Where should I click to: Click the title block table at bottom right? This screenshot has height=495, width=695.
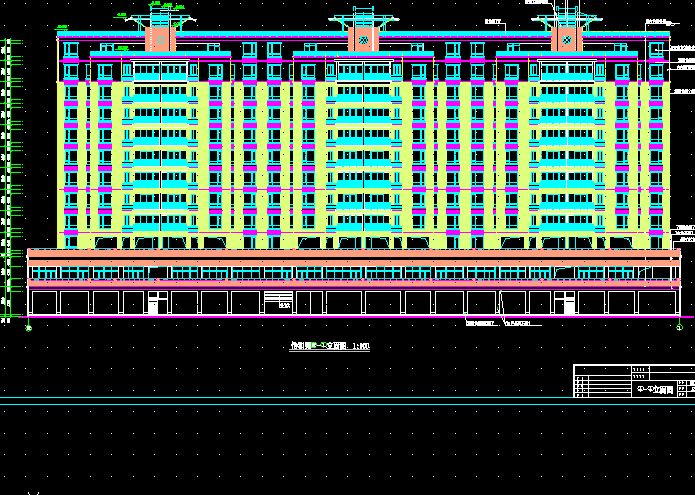(633, 382)
